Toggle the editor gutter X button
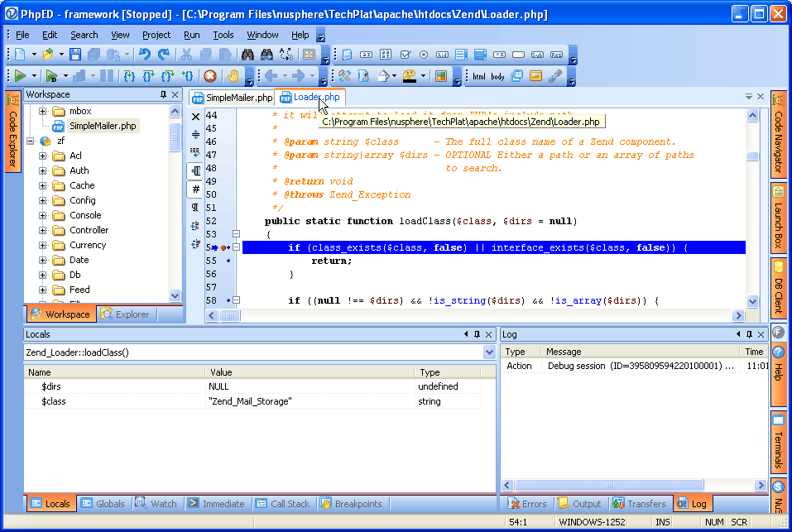This screenshot has height=532, width=792. pyautogui.click(x=196, y=117)
